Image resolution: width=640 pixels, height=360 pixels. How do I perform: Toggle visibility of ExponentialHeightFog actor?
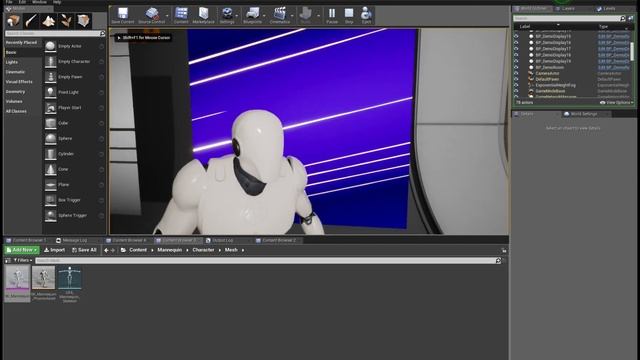[x=516, y=85]
